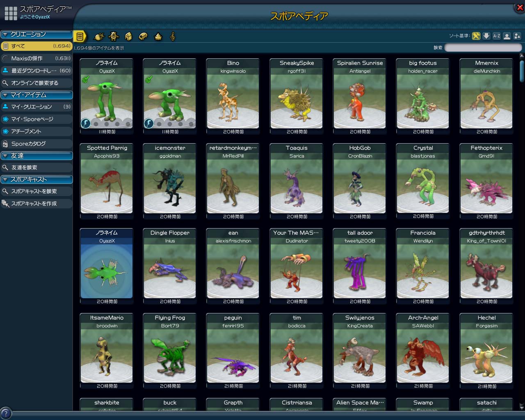Select the show-all list filter icon
This screenshot has width=525, height=420.
80,37
